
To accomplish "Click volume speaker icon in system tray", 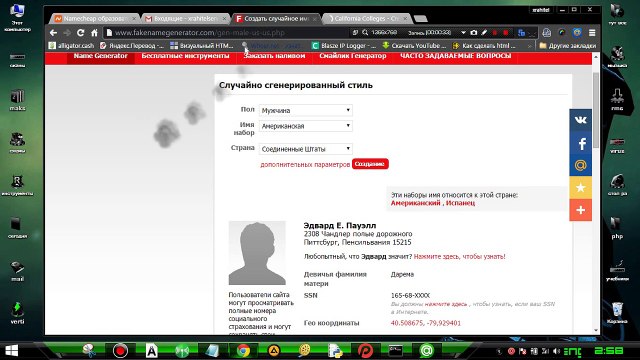I will (x=556, y=351).
